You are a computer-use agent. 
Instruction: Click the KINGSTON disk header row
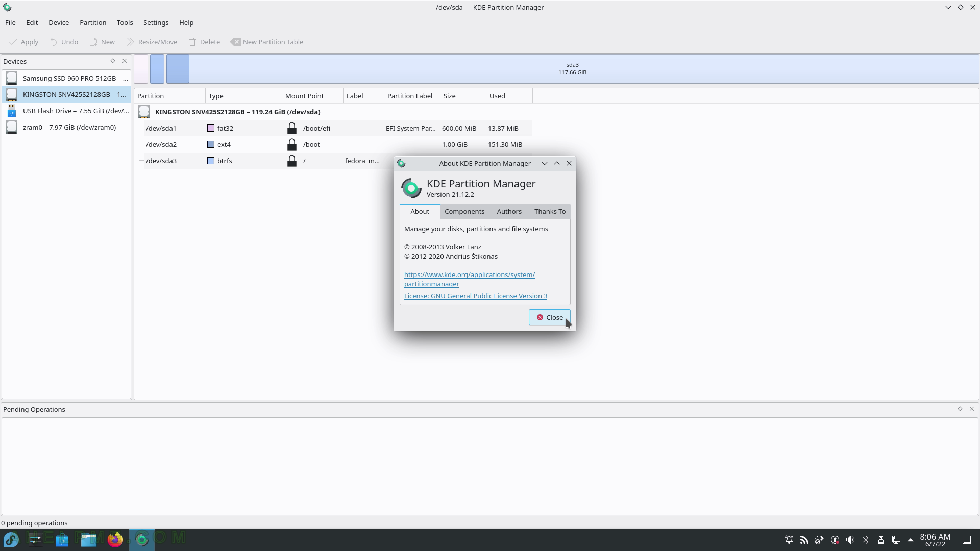(334, 112)
